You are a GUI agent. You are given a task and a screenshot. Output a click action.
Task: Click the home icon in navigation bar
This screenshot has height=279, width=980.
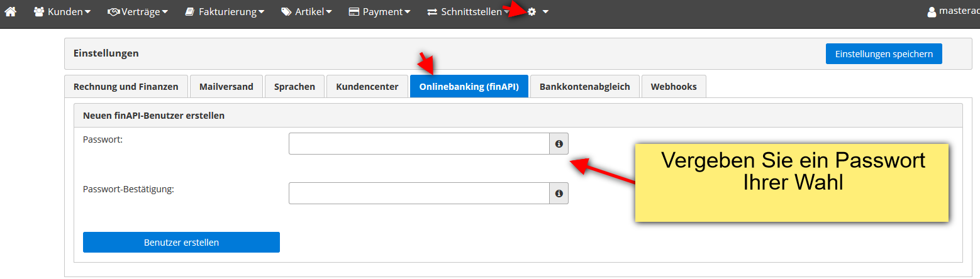[x=10, y=12]
